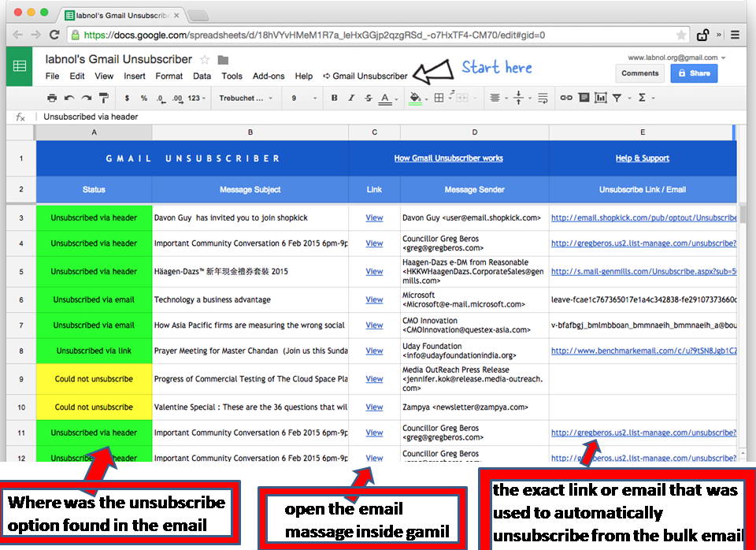
Task: Move document using the folder icon
Action: (x=223, y=60)
